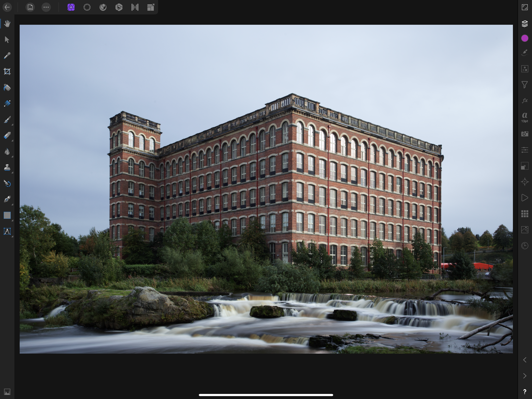Viewport: 532px width, 399px height.
Task: Select the Flood Fill bucket tool
Action: [x=7, y=87]
